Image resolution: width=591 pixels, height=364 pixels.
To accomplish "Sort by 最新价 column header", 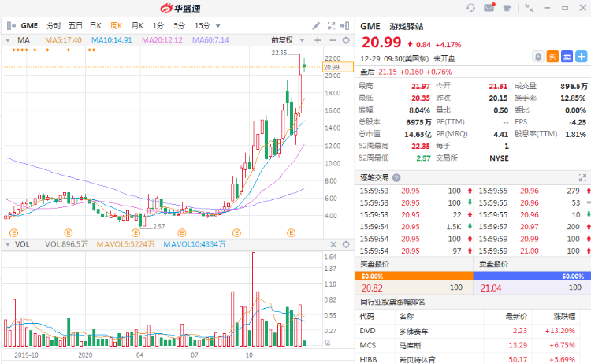I will (516, 317).
